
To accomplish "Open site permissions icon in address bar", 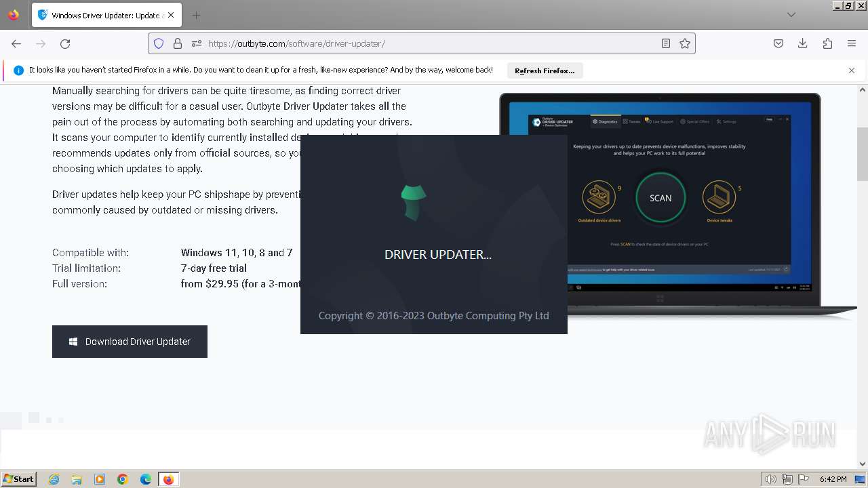I will tap(197, 43).
